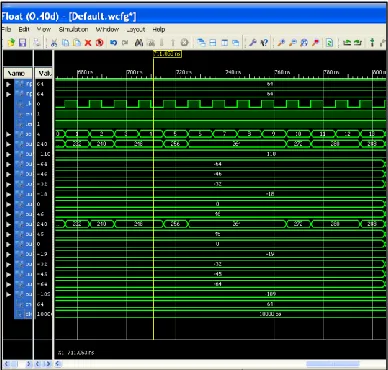Open the Simulation menu

point(74,29)
